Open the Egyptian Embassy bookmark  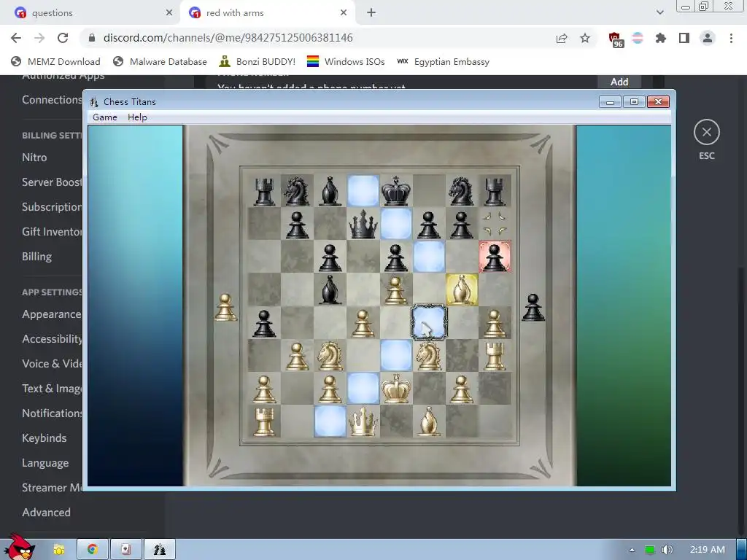[x=443, y=61]
